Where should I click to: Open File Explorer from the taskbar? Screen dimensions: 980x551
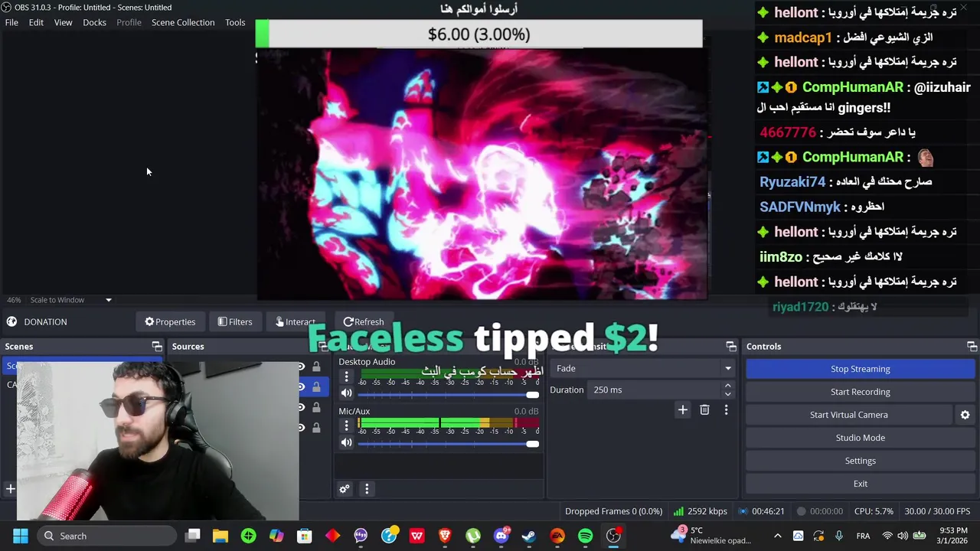pyautogui.click(x=220, y=536)
